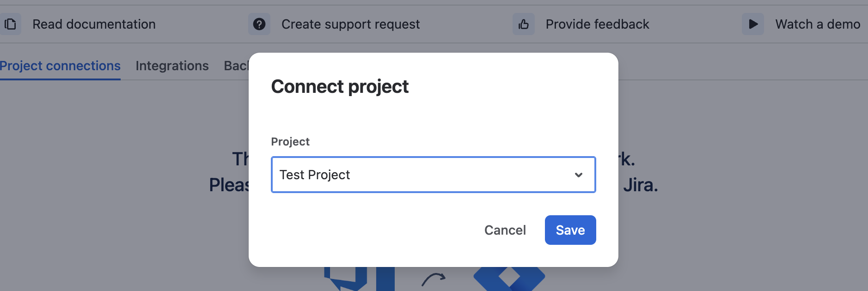Save the project connection
This screenshot has height=291, width=868.
pos(570,230)
